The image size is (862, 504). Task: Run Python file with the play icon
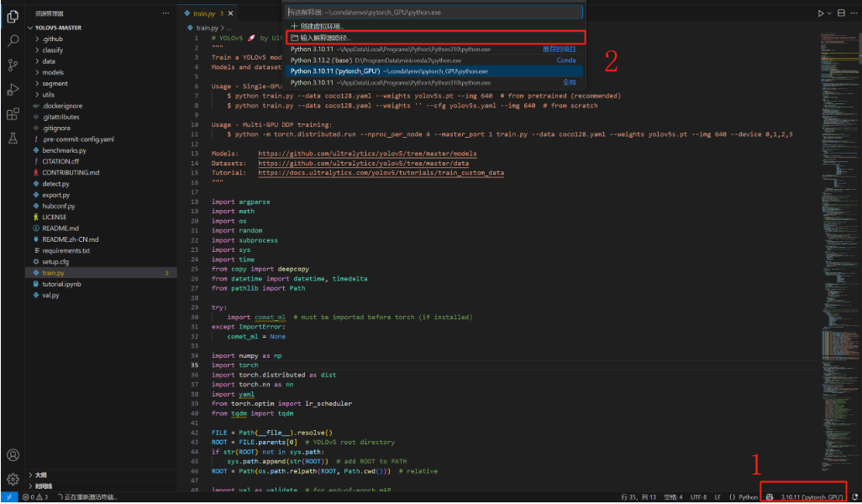[x=821, y=13]
